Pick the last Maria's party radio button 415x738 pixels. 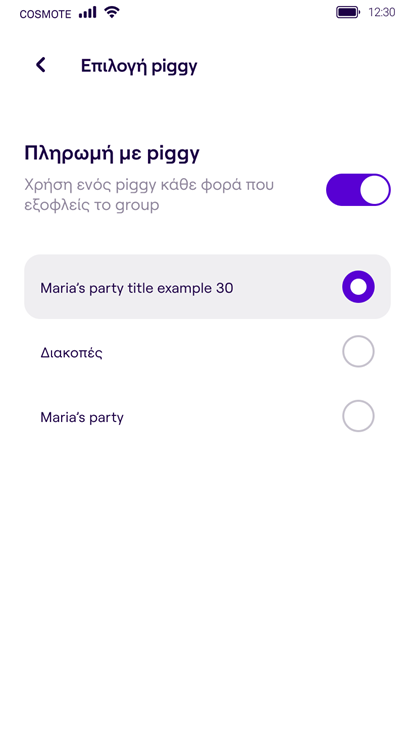pos(358,416)
